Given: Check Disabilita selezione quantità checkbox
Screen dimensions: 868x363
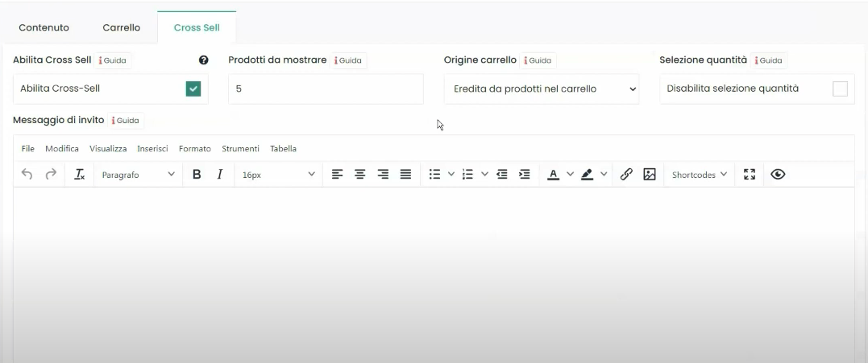Looking at the screenshot, I should pyautogui.click(x=840, y=89).
